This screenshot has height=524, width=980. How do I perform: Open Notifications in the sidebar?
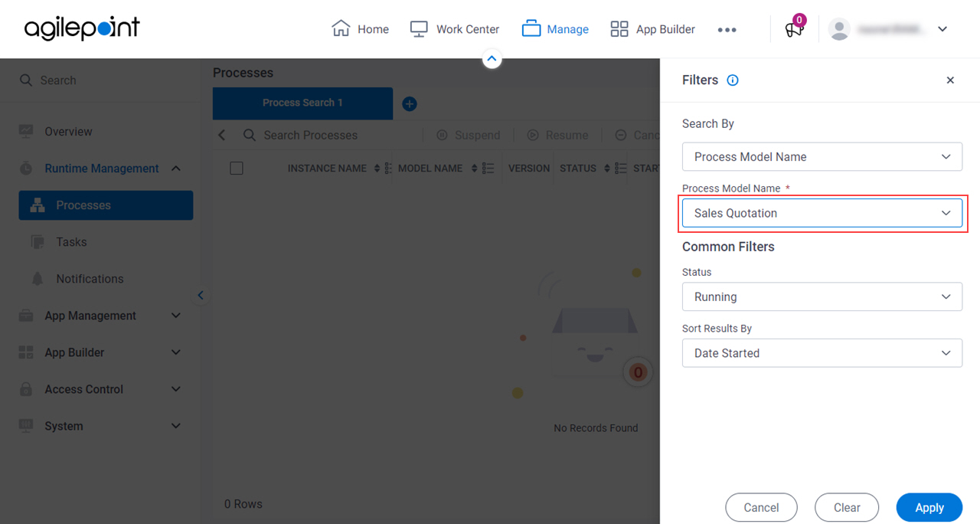[x=90, y=279]
